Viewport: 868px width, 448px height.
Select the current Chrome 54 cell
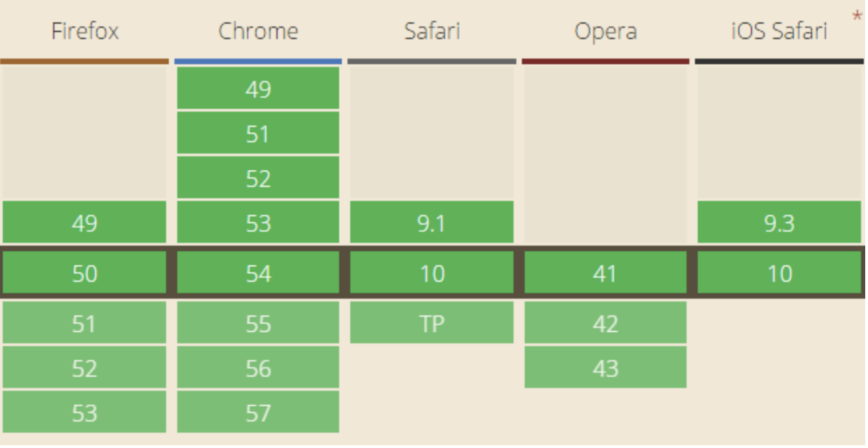pos(258,274)
